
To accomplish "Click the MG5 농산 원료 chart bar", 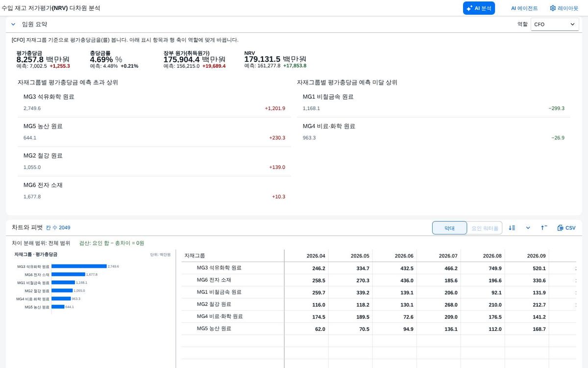I will (58, 307).
